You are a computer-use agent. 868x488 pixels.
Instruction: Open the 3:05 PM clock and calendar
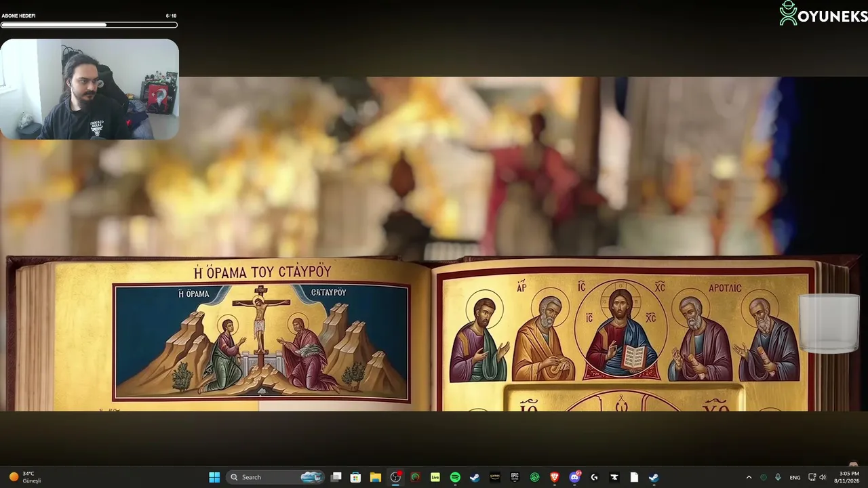tap(848, 477)
